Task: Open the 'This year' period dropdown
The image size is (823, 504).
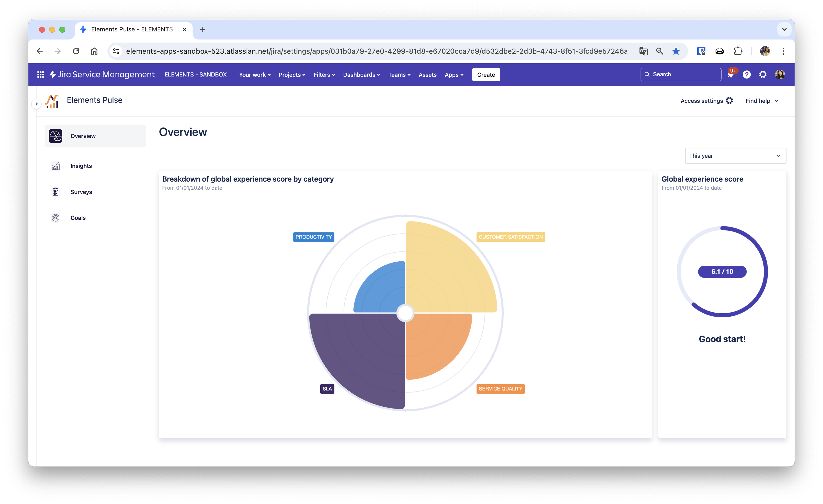Action: tap(735, 156)
